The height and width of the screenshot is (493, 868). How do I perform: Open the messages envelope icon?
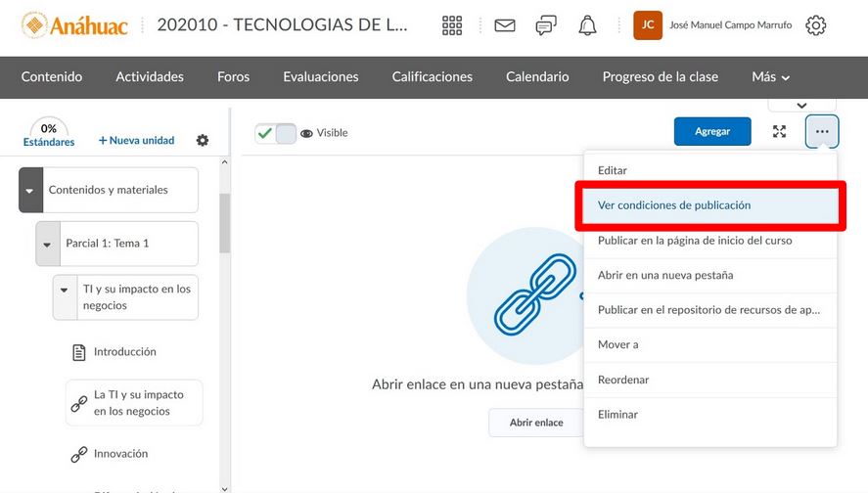click(x=505, y=25)
